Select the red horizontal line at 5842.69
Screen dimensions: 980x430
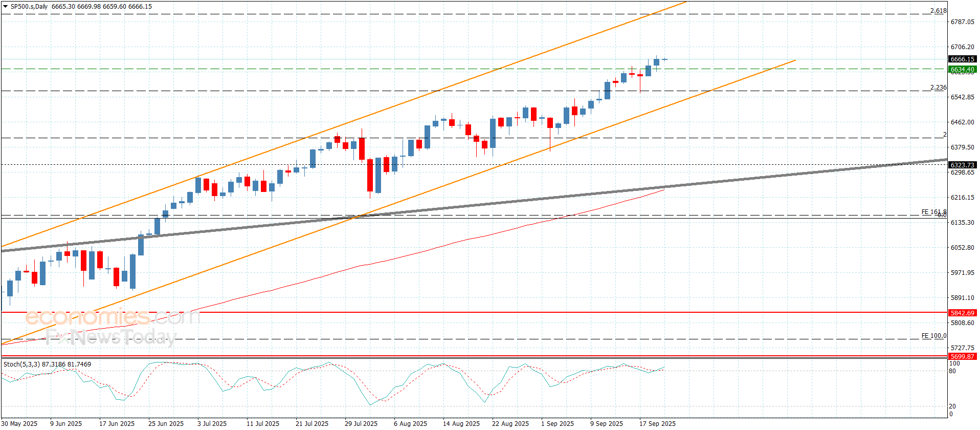474,312
